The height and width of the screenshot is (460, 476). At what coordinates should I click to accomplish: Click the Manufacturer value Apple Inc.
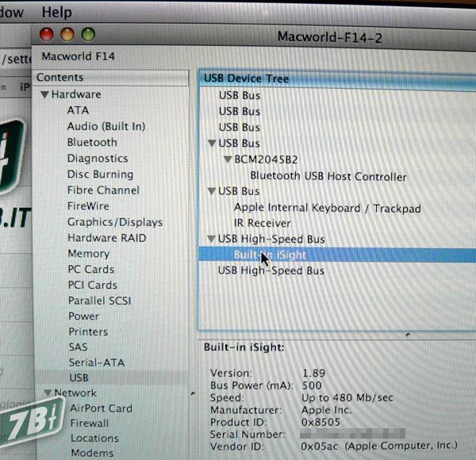point(327,410)
